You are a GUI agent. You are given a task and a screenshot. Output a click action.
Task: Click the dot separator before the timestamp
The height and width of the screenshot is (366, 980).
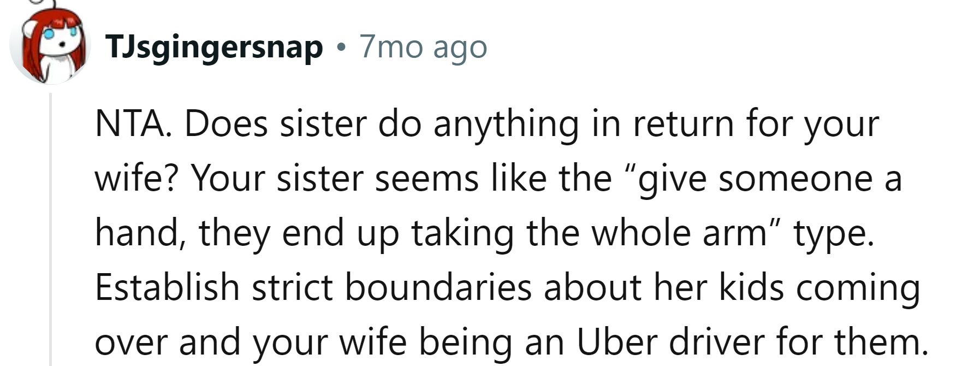[341, 48]
